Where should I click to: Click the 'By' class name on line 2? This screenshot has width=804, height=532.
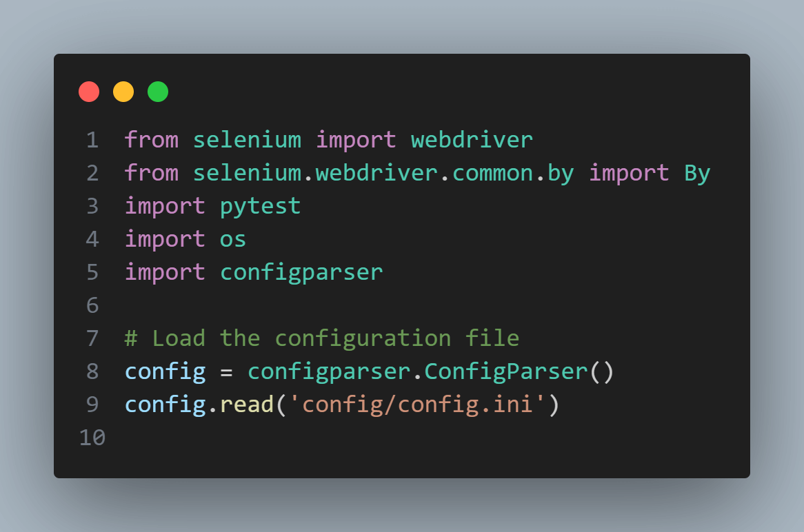pos(697,173)
